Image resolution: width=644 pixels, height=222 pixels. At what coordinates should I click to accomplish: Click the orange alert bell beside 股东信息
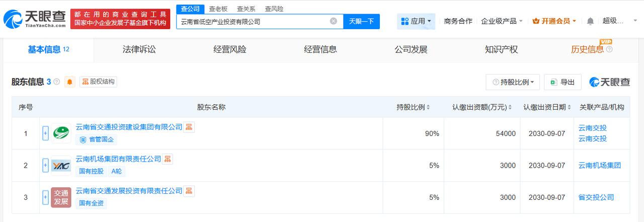tap(69, 82)
